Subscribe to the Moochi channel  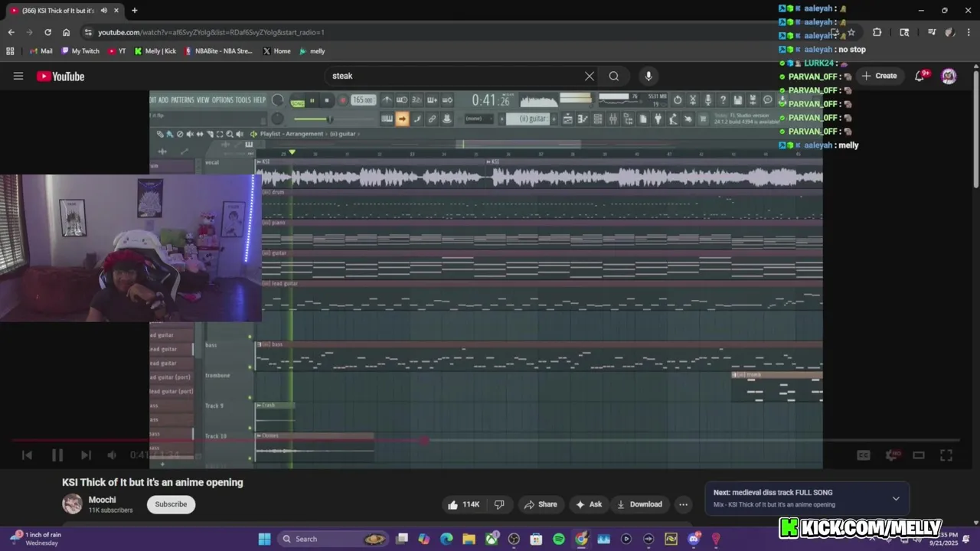(171, 504)
